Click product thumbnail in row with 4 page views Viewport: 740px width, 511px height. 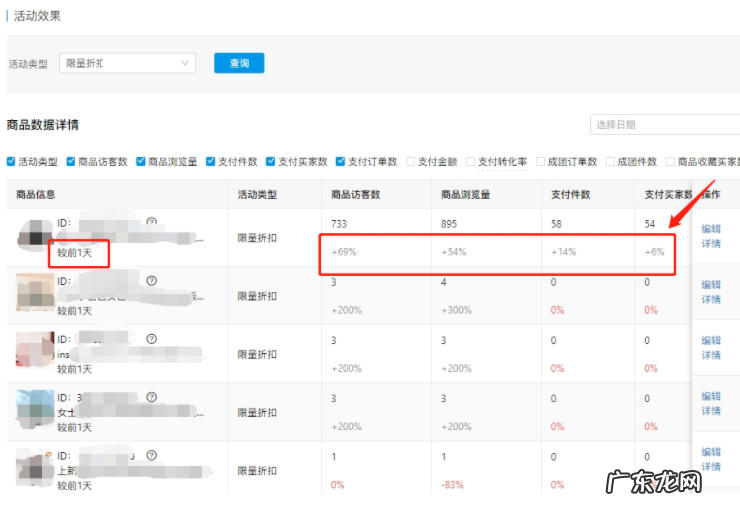tap(35, 292)
